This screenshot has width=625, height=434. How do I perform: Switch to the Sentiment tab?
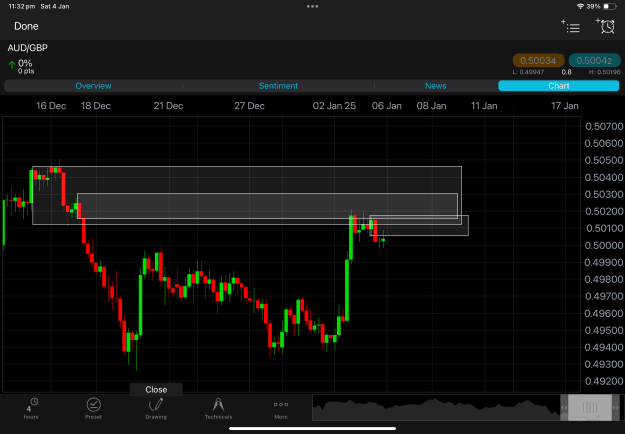click(x=278, y=86)
